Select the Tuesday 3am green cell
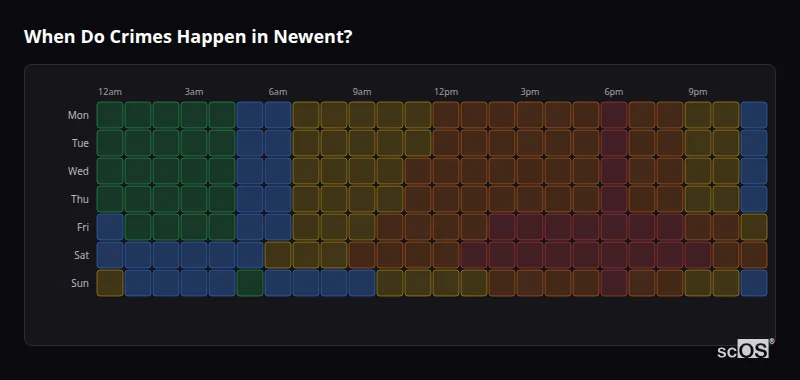 pyautogui.click(x=194, y=143)
